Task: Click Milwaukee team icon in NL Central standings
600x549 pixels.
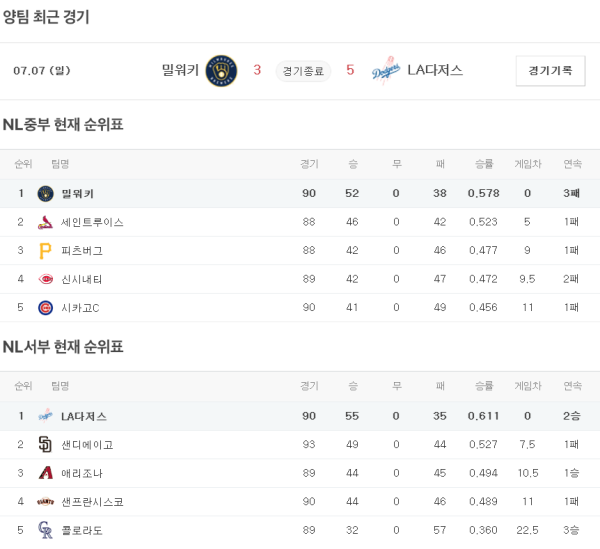Action: click(x=45, y=194)
